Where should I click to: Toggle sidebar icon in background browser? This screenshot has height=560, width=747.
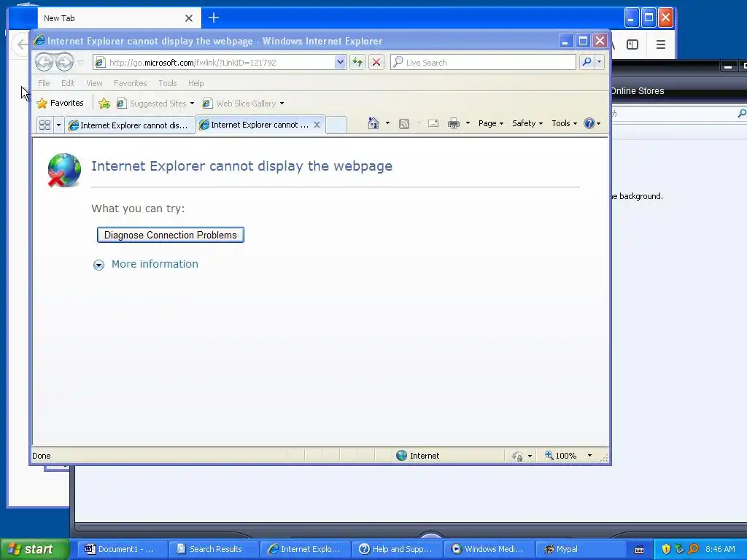pos(632,44)
